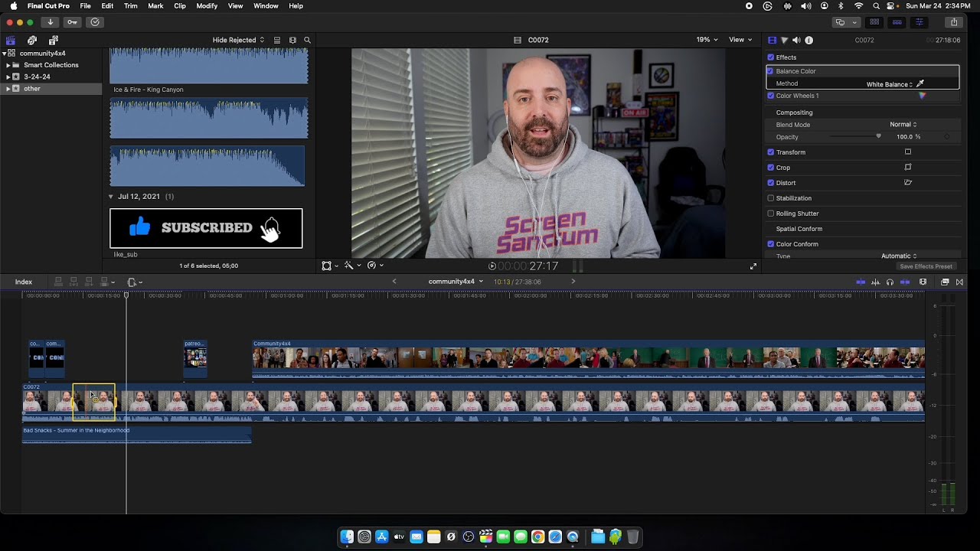Screen dimensions: 980x551
Task: Select the like_sub SUBSCRIBED thumbnail
Action: coord(206,228)
